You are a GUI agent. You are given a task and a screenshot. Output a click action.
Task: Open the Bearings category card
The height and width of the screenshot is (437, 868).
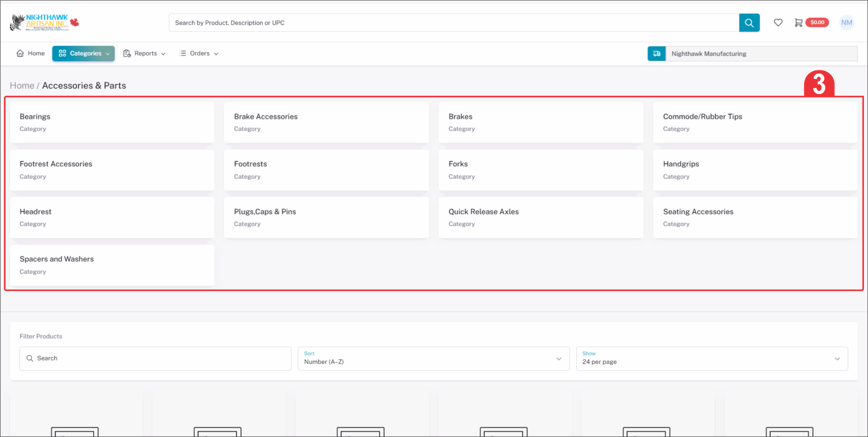(112, 122)
